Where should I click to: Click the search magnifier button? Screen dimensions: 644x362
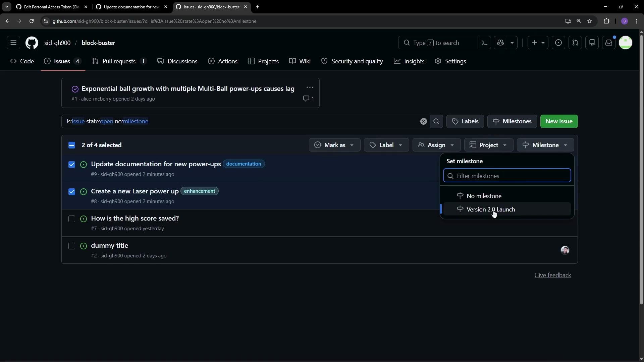[x=436, y=121]
